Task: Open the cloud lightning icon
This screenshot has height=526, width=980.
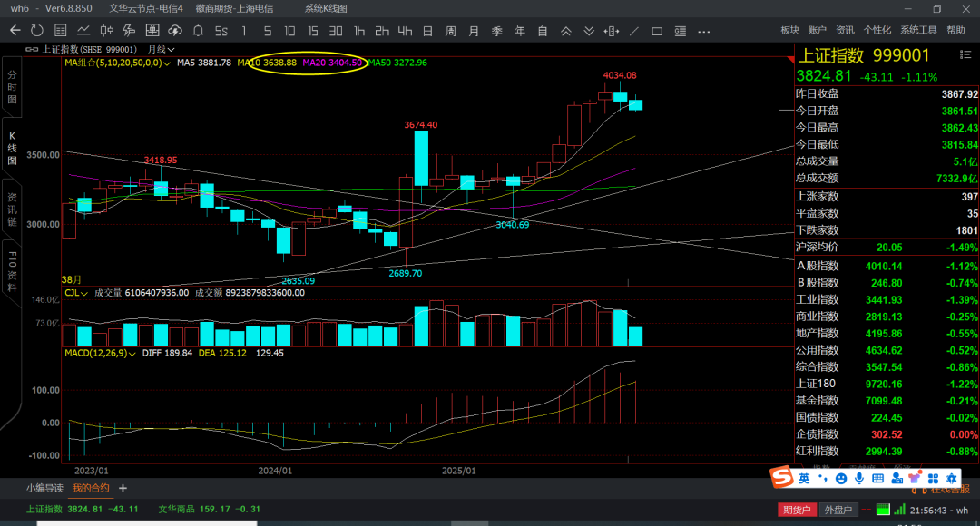Action: 175,30
